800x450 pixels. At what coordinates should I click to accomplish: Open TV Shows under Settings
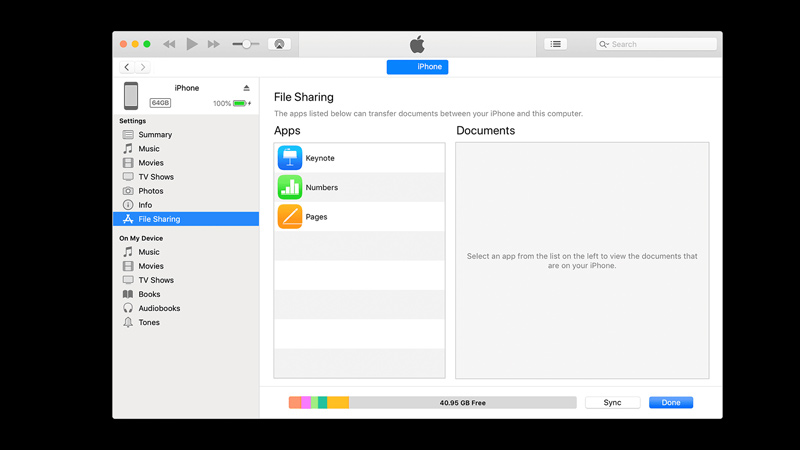(186, 177)
